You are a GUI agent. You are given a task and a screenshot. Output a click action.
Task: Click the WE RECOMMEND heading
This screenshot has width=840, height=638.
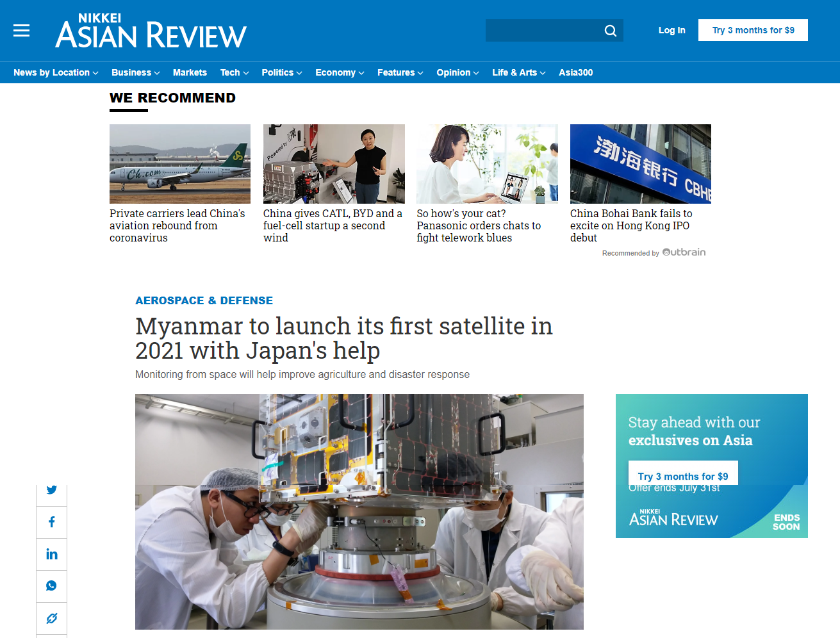point(172,98)
